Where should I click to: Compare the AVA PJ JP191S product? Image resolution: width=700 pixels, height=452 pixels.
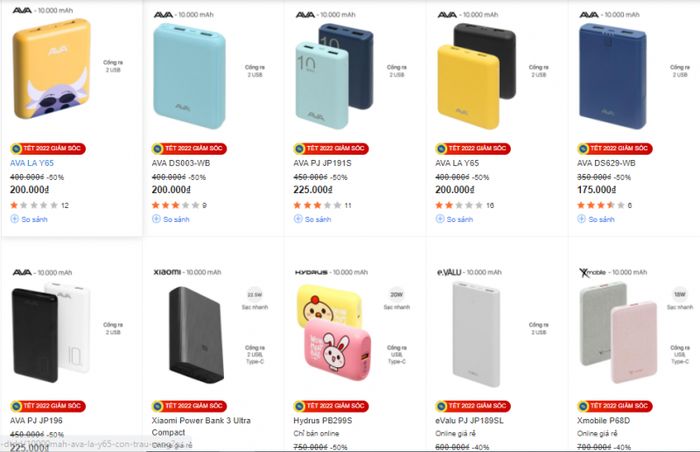pos(312,219)
